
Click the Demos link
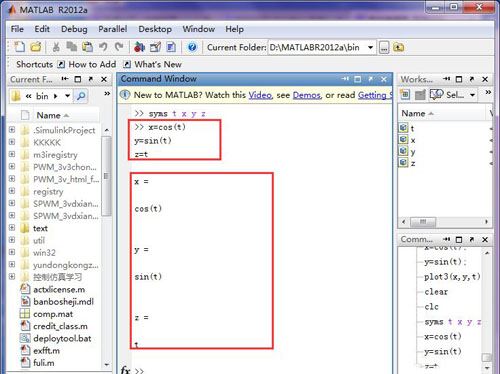point(307,95)
